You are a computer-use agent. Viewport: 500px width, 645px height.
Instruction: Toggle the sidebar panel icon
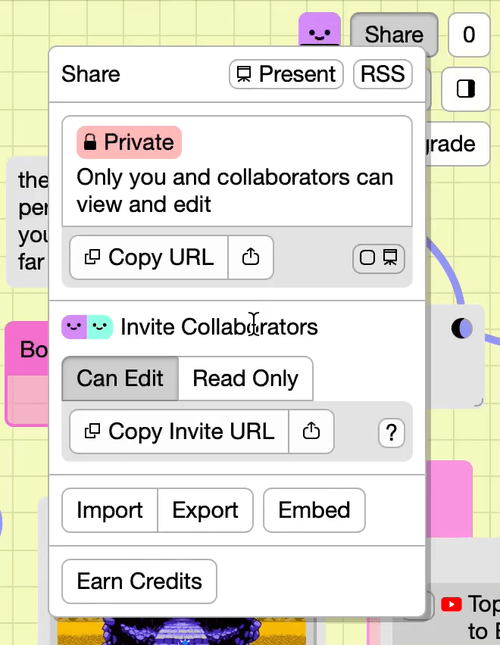pos(466,89)
